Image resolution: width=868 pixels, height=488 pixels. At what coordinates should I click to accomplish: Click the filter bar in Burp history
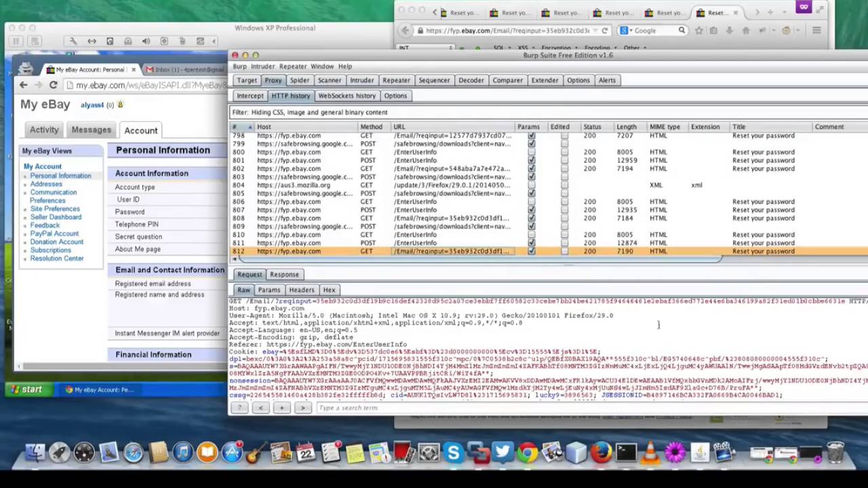548,113
